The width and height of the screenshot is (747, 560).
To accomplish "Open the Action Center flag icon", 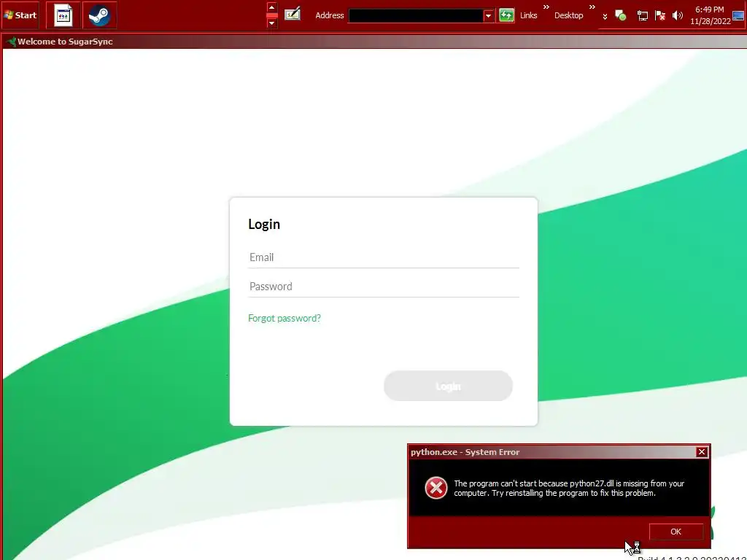I will pyautogui.click(x=659, y=16).
